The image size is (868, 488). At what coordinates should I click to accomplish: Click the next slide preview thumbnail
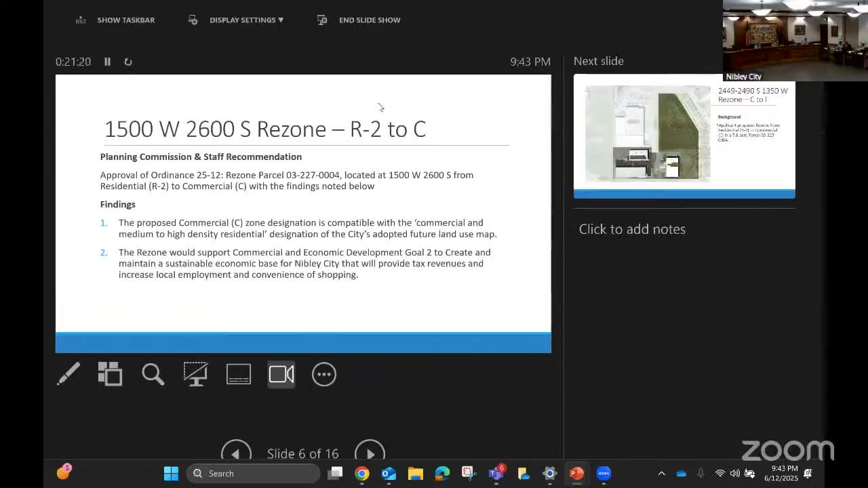pyautogui.click(x=684, y=136)
